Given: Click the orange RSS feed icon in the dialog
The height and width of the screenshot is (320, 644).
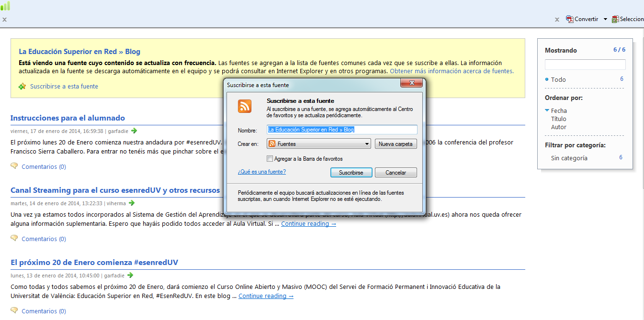Looking at the screenshot, I should click(245, 107).
